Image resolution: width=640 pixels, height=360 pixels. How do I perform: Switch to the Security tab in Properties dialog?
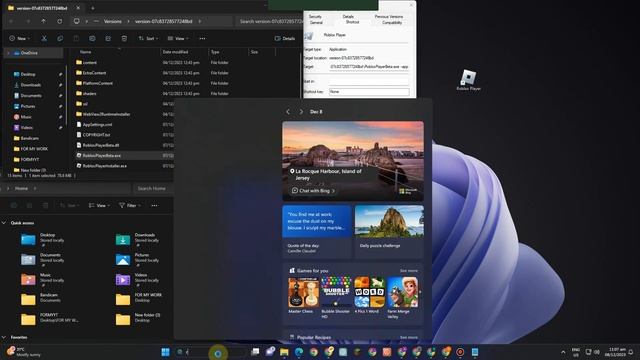[x=315, y=17]
